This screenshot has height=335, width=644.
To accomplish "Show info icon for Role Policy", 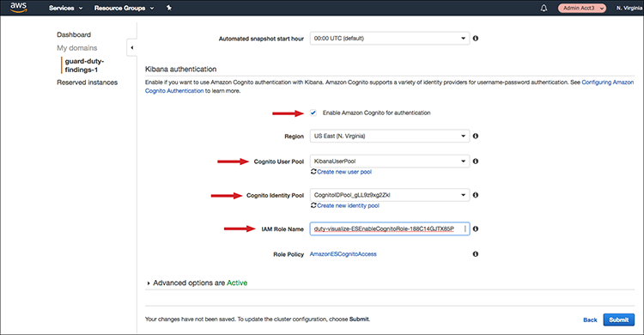I will click(475, 254).
